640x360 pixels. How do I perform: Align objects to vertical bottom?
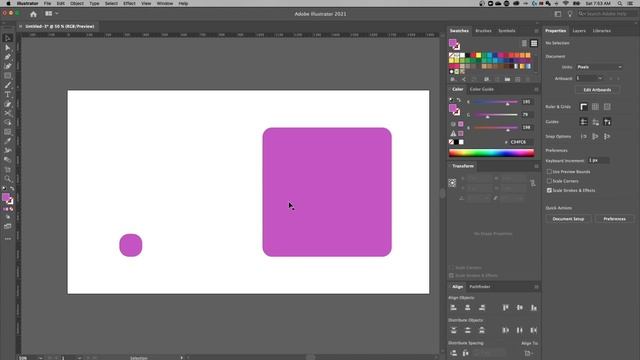[534, 308]
